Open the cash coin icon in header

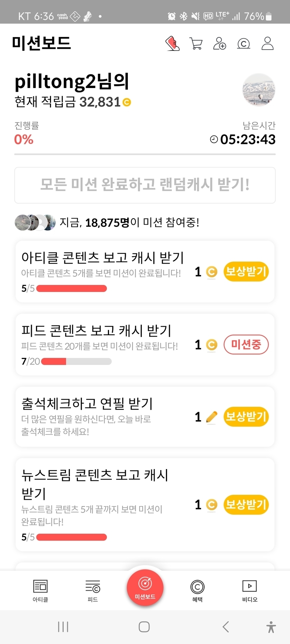244,44
